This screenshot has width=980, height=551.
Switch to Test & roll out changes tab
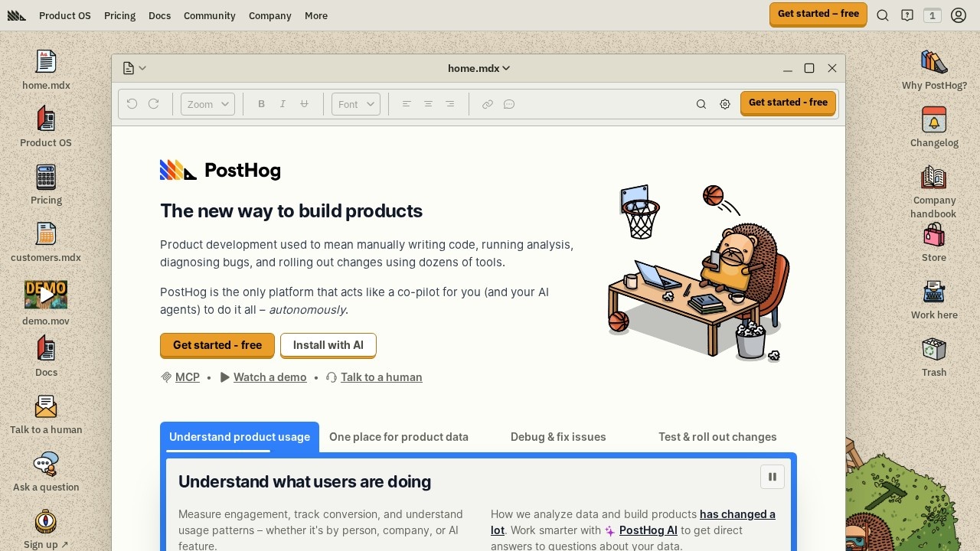717,437
